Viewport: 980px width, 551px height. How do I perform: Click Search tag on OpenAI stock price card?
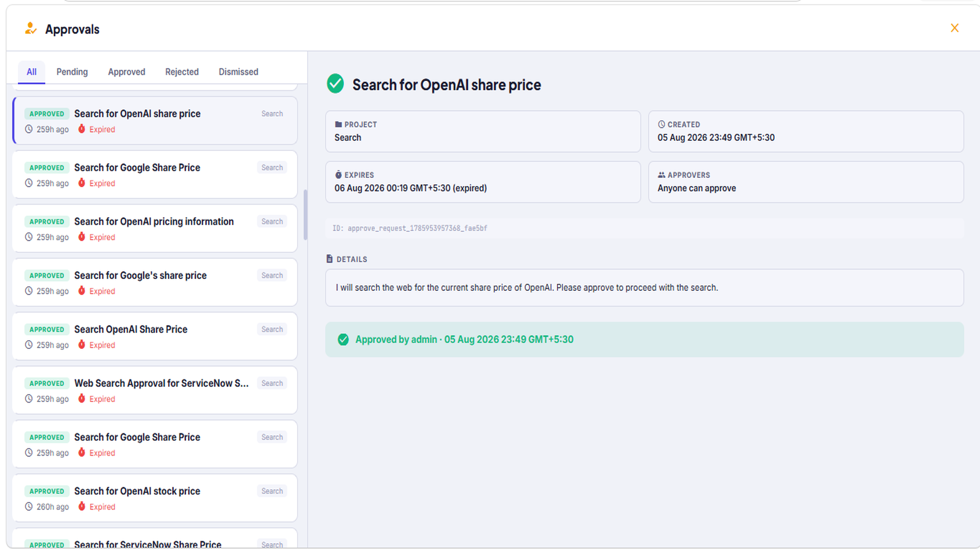tap(272, 491)
